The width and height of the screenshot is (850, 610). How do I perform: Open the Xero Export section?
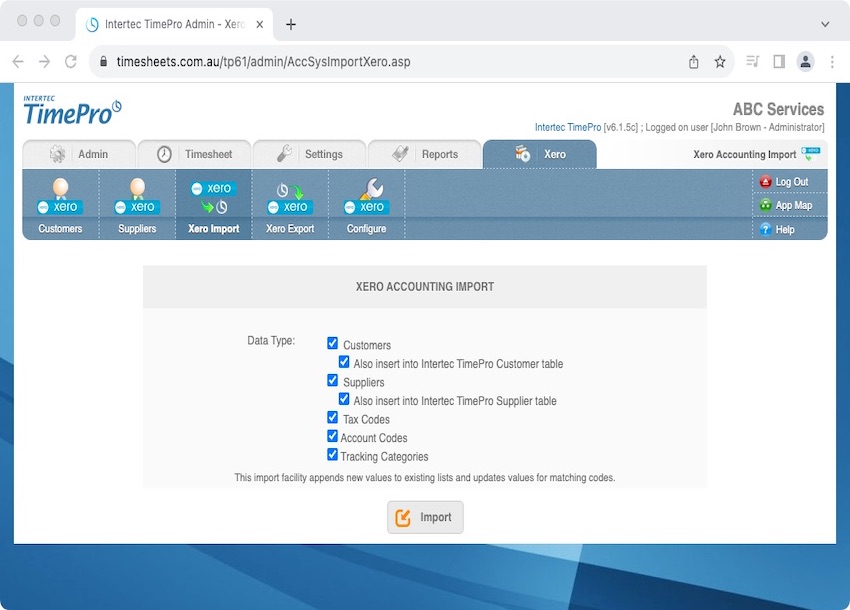[x=290, y=205]
